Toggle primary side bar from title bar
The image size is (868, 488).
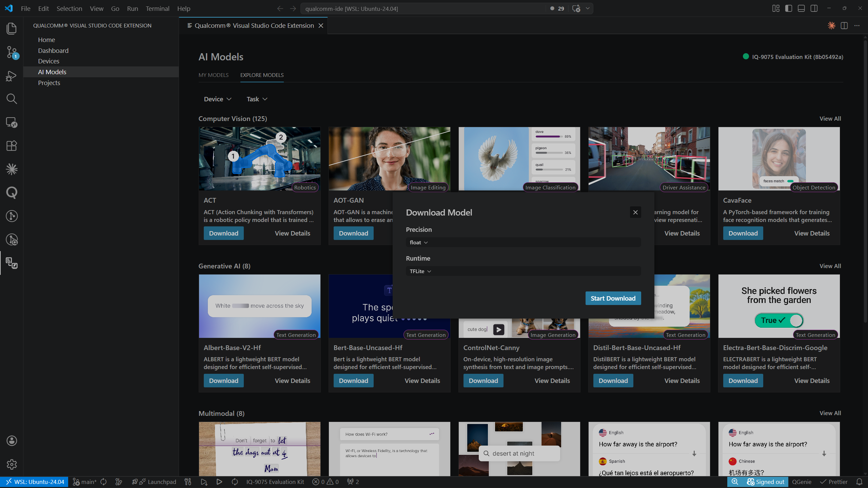pyautogui.click(x=789, y=8)
